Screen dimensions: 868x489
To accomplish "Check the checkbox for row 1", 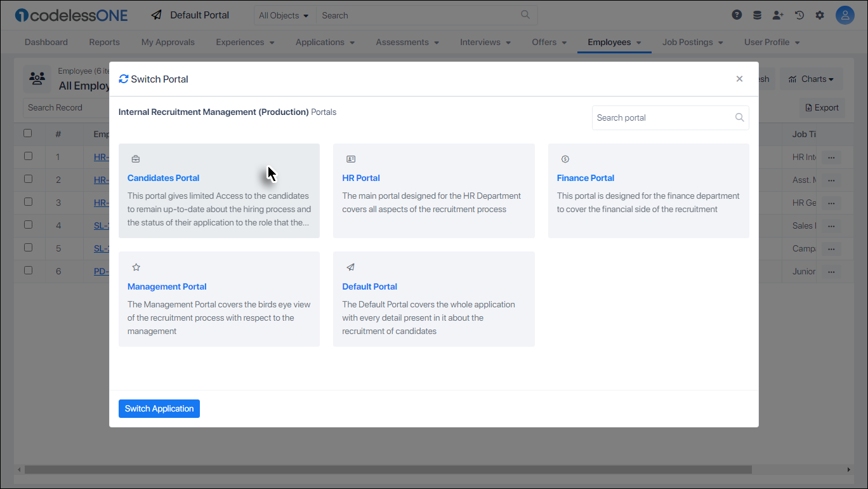I will point(28,157).
